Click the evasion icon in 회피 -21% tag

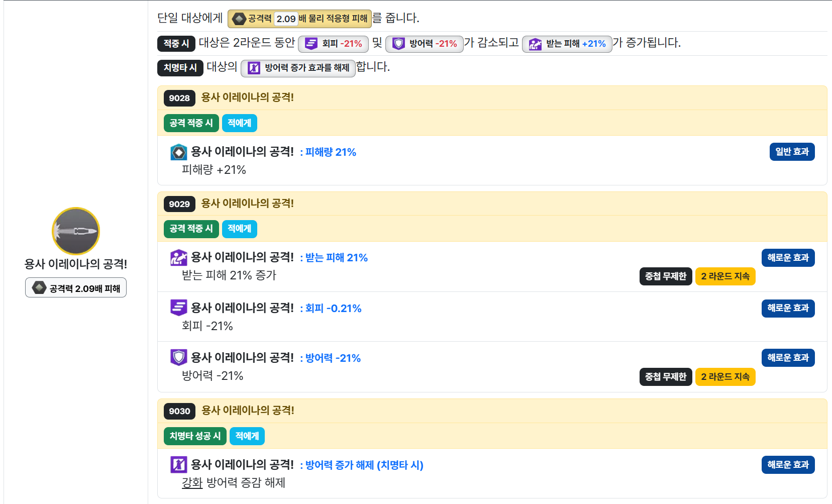pos(311,44)
